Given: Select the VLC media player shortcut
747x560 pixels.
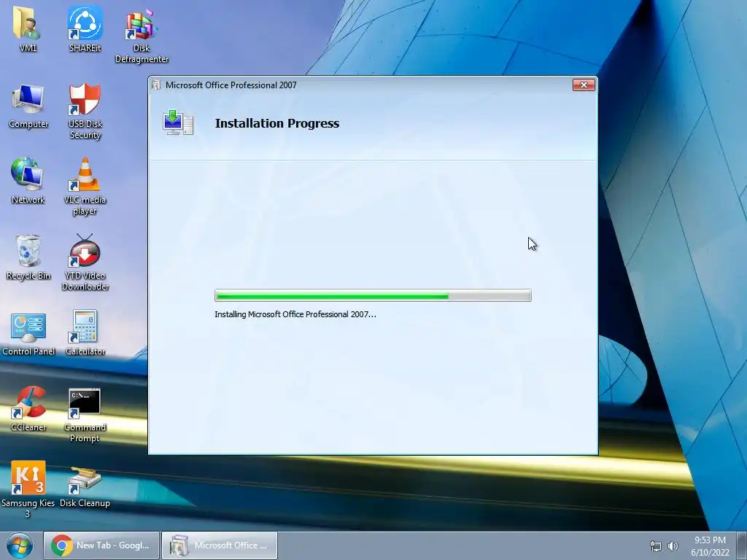Looking at the screenshot, I should 85,187.
